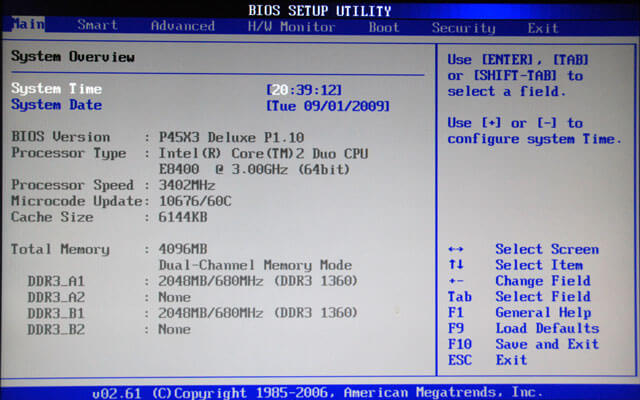The width and height of the screenshot is (640, 400).
Task: Click the DDR3_A2 slot label
Action: 56,297
